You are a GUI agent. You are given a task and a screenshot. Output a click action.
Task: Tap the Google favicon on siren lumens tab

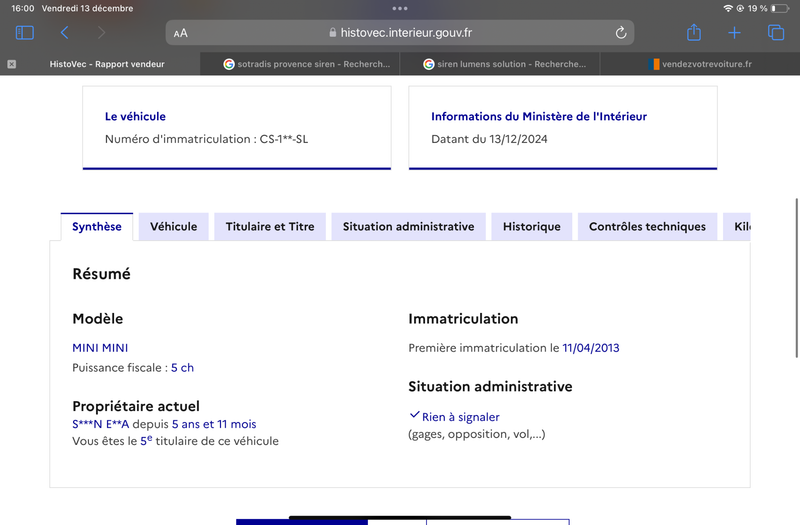click(429, 64)
